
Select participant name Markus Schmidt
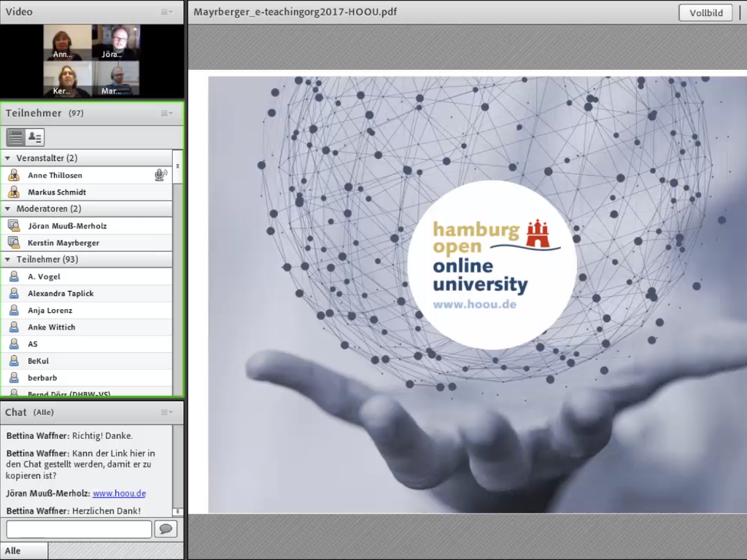click(x=57, y=192)
